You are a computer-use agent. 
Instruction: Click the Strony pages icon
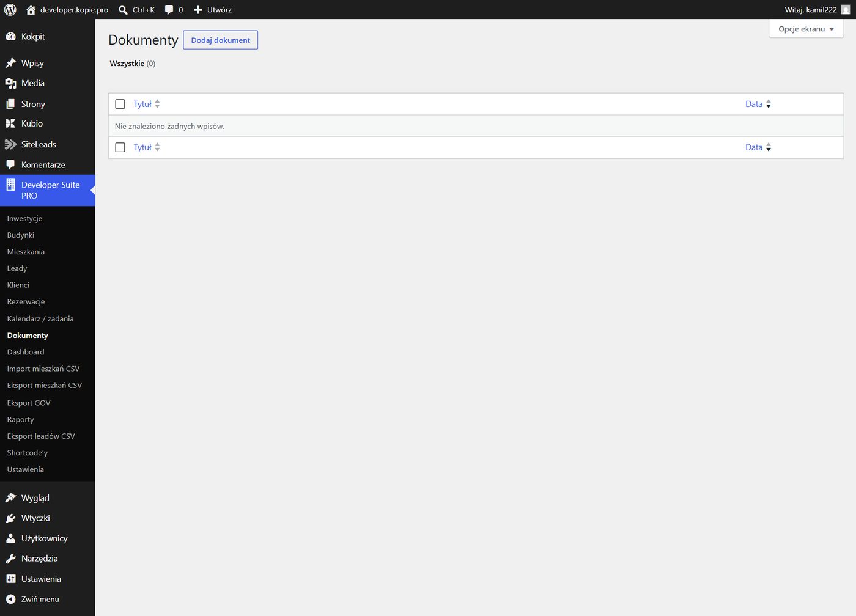(10, 104)
